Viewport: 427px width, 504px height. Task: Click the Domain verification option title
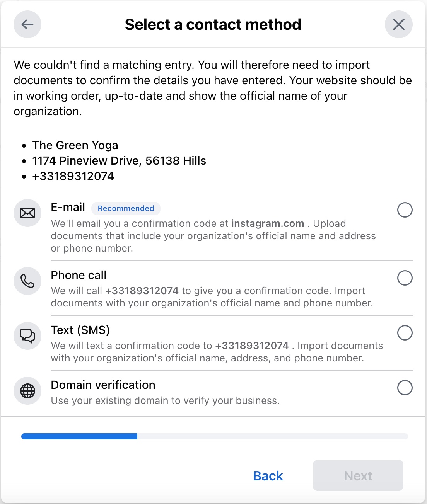point(103,385)
